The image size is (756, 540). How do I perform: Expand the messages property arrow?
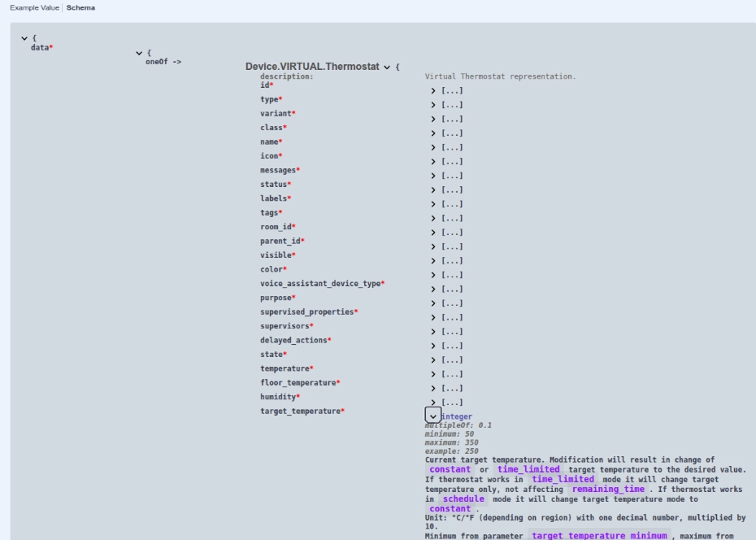(433, 176)
